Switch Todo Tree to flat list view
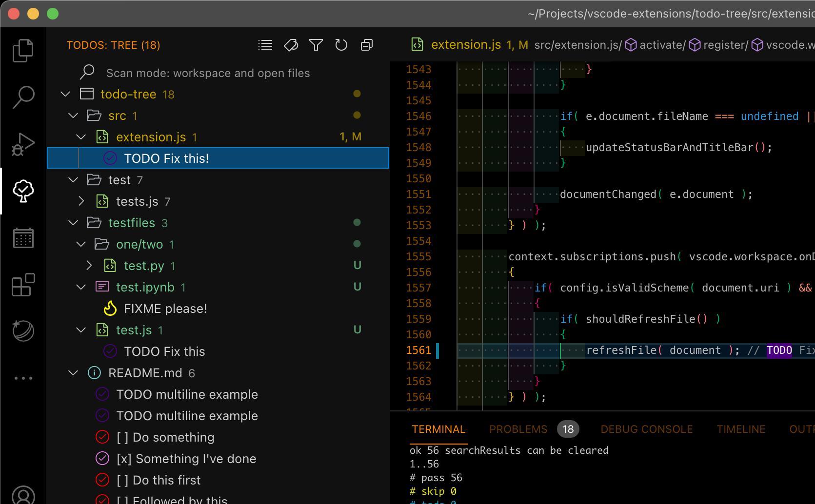 (x=265, y=44)
